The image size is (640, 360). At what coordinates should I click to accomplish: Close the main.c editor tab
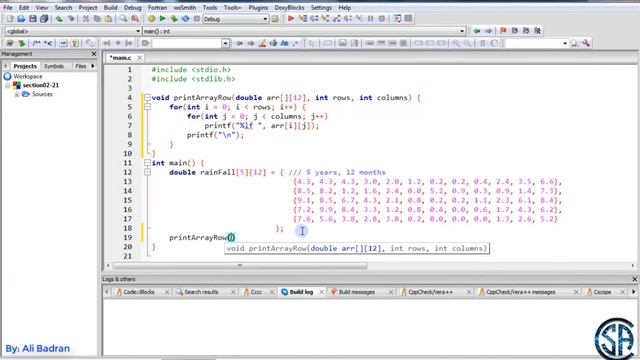[140, 58]
